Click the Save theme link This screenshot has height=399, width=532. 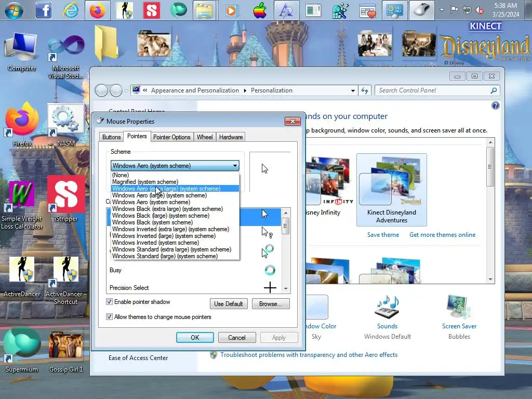pos(383,235)
